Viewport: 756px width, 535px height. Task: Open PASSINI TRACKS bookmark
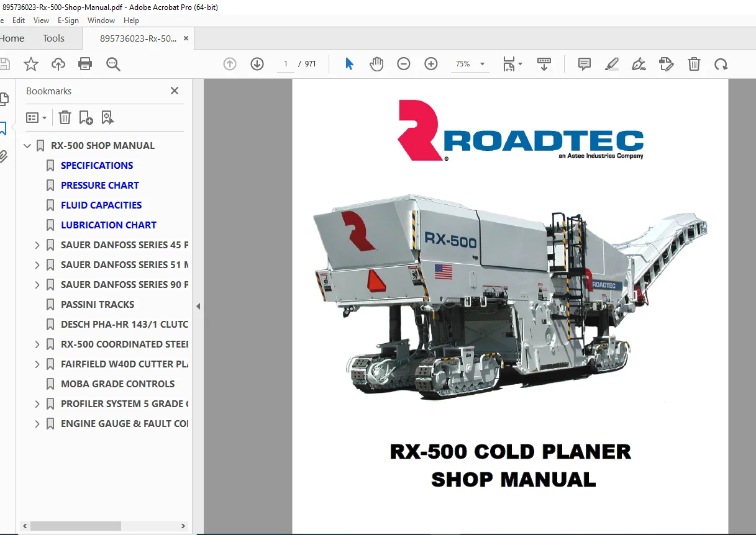click(x=98, y=305)
